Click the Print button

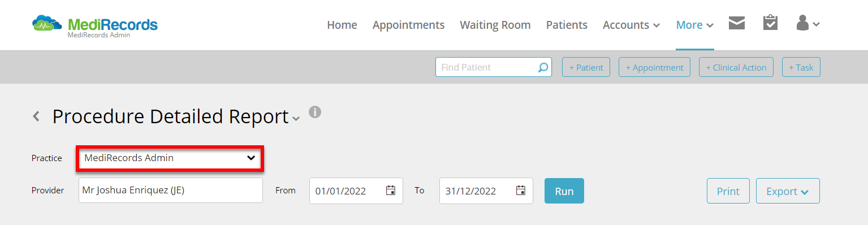[x=728, y=191]
